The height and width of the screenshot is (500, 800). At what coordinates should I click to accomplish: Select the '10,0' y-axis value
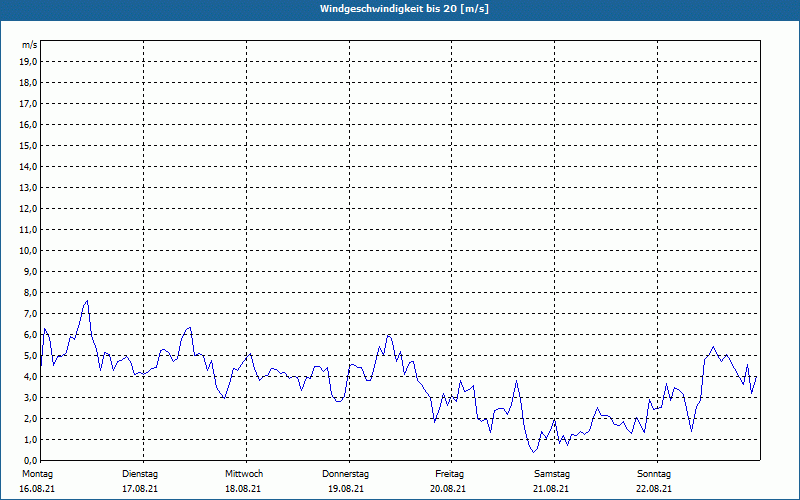click(x=28, y=251)
